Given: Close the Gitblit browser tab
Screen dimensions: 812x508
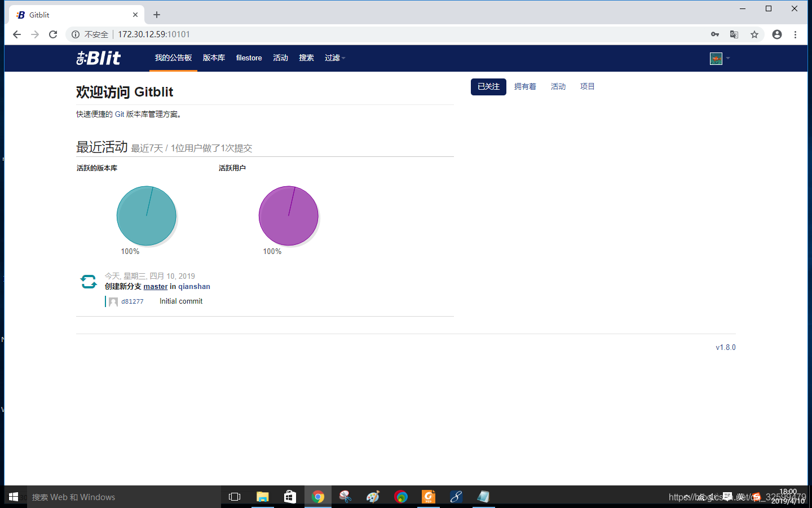Looking at the screenshot, I should 135,15.
